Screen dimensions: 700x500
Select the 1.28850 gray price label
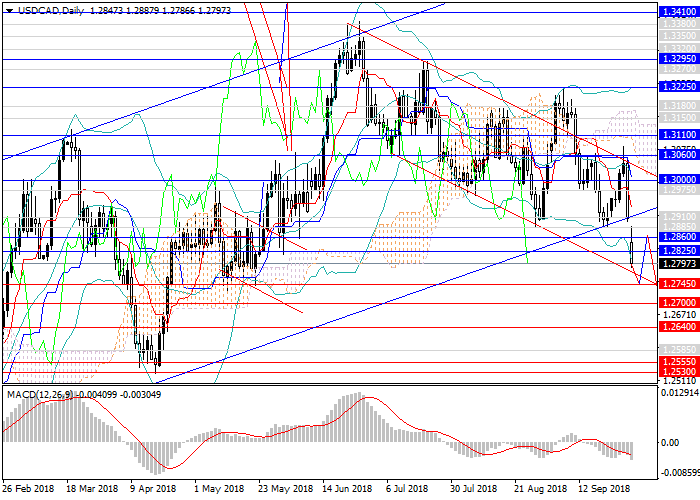click(679, 227)
